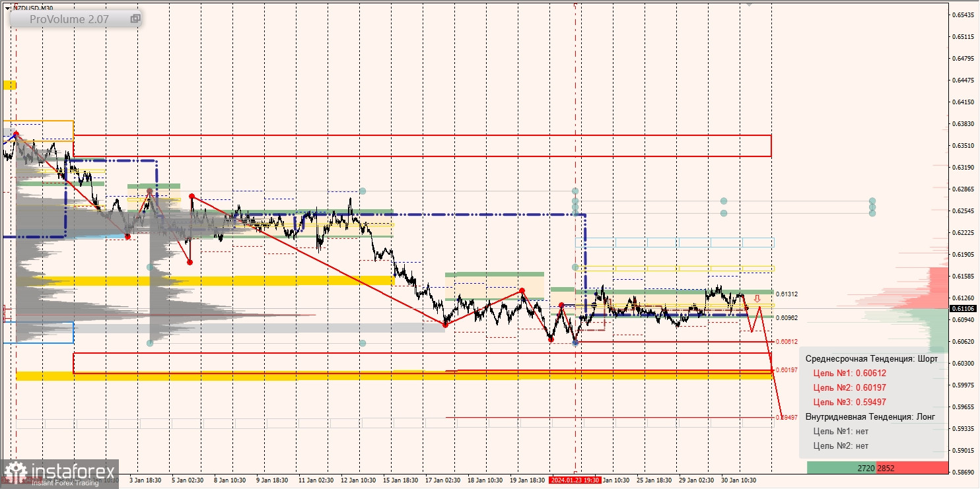
Task: Click the '17 Jan 02:30' time axis label
Action: [442, 480]
